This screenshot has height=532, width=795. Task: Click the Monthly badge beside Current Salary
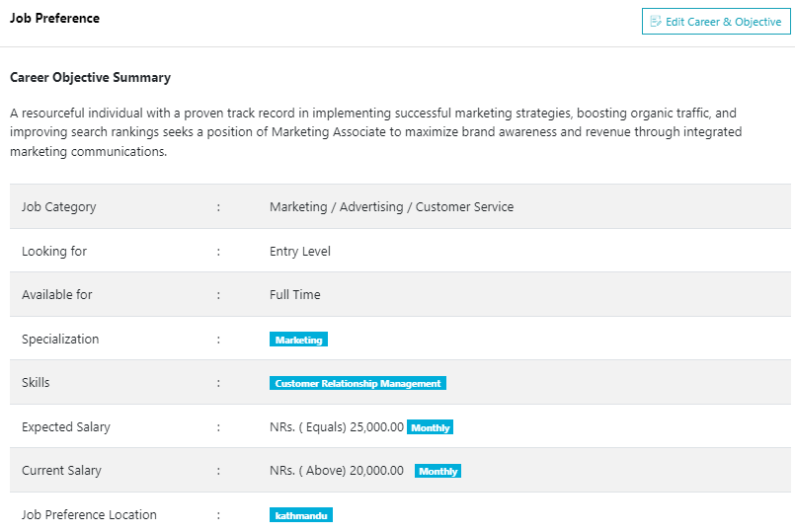(437, 471)
